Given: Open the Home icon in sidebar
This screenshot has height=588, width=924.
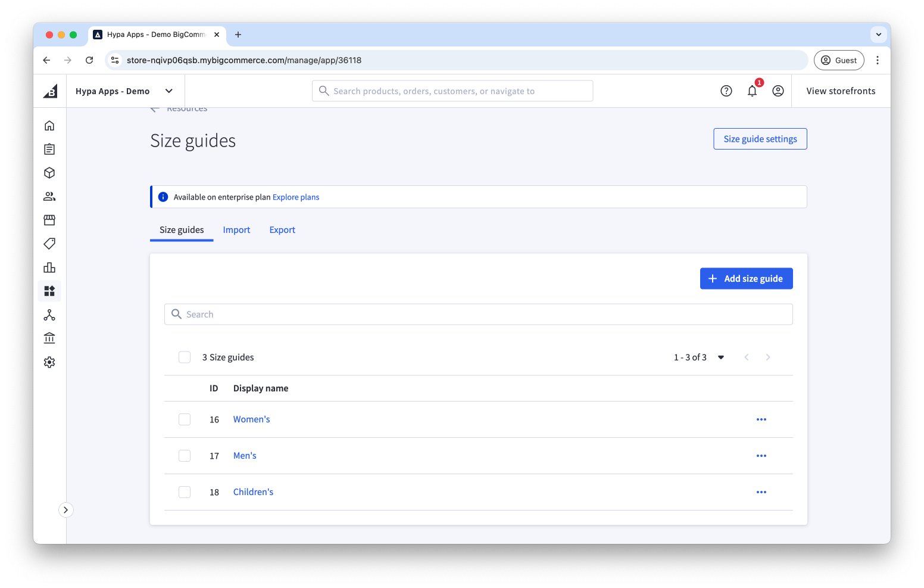Looking at the screenshot, I should click(49, 125).
